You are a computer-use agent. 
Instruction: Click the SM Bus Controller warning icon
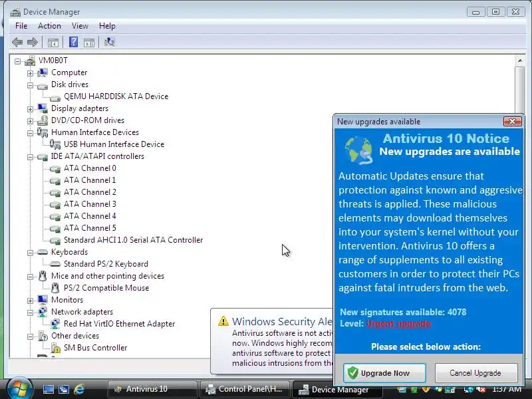[x=55, y=348]
